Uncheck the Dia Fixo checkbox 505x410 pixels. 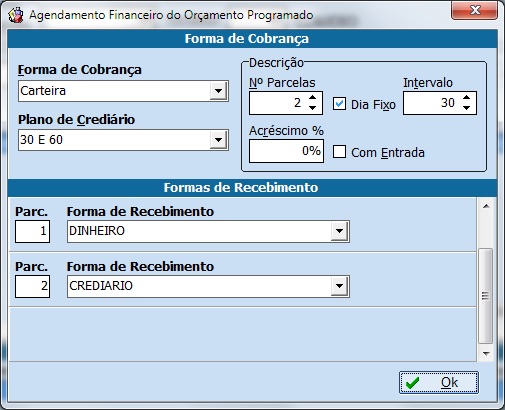pos(339,104)
